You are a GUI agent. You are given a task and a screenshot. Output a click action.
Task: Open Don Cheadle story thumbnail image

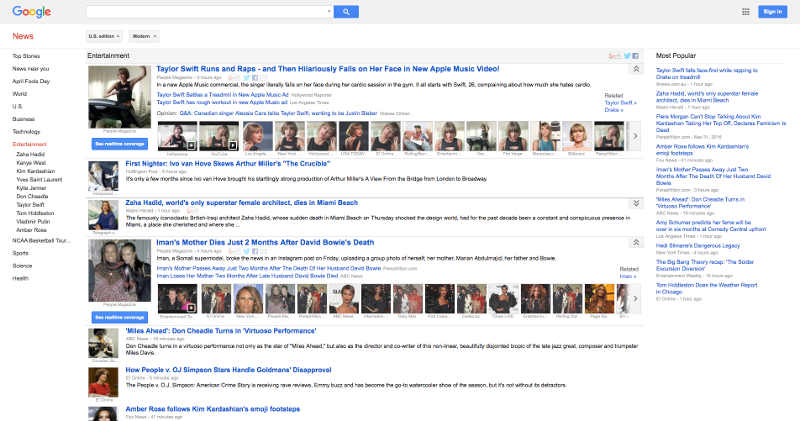coord(103,343)
